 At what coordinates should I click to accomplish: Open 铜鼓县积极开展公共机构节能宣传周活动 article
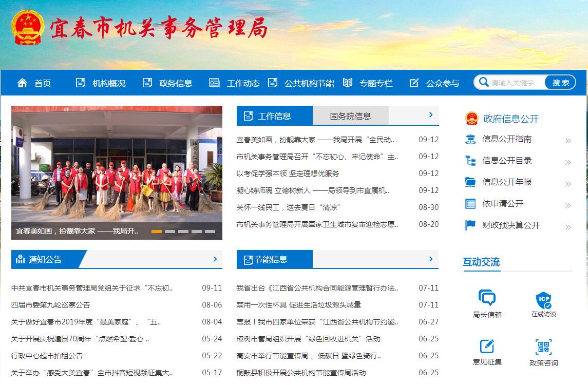[301, 373]
